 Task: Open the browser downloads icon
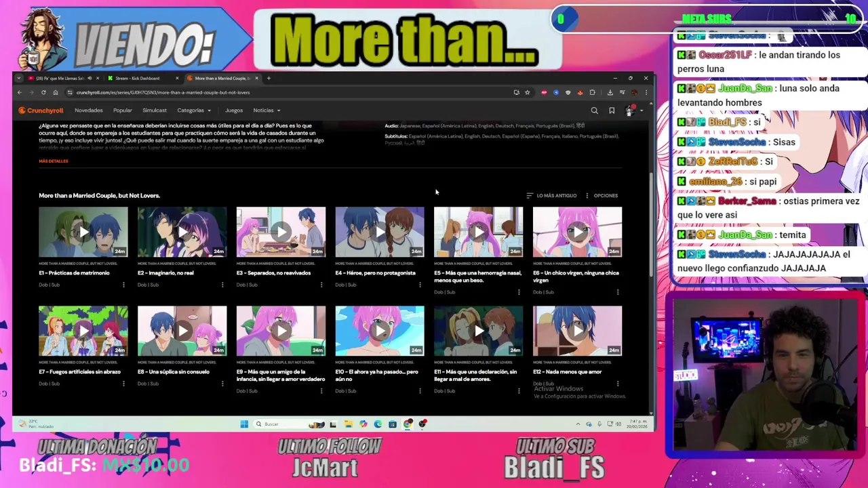[610, 92]
